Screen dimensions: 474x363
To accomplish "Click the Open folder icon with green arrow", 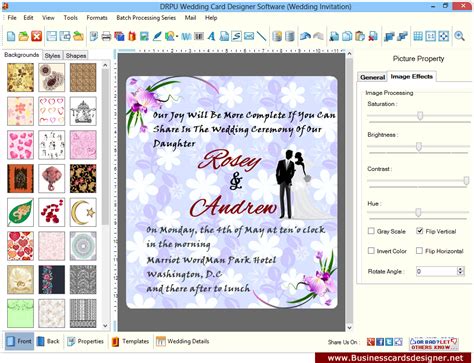I will (24, 36).
